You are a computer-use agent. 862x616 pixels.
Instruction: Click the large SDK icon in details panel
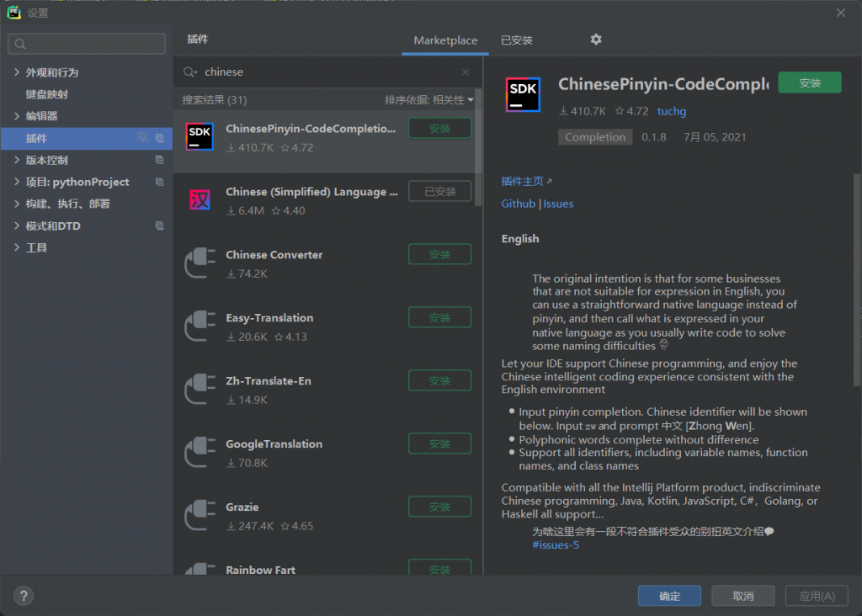[x=523, y=94]
